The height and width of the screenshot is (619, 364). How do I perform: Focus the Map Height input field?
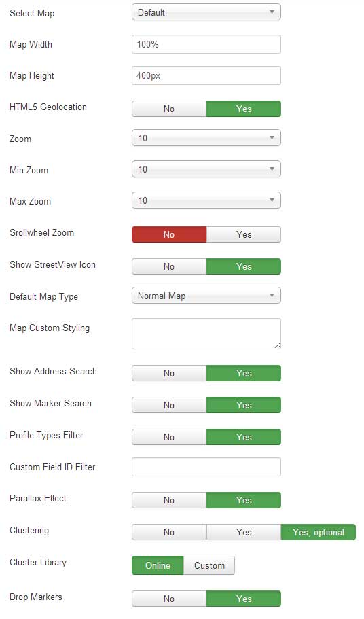206,75
